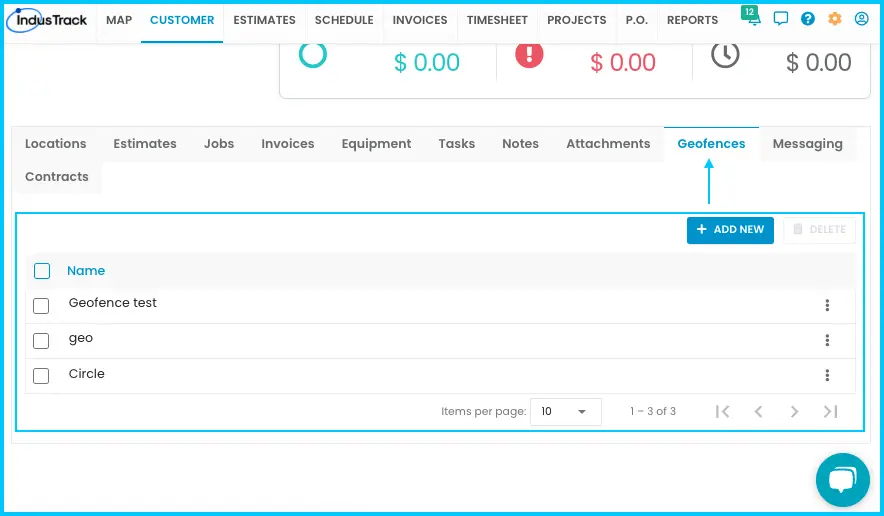Click the clock pending amount icon
The width and height of the screenshot is (884, 516).
click(725, 55)
